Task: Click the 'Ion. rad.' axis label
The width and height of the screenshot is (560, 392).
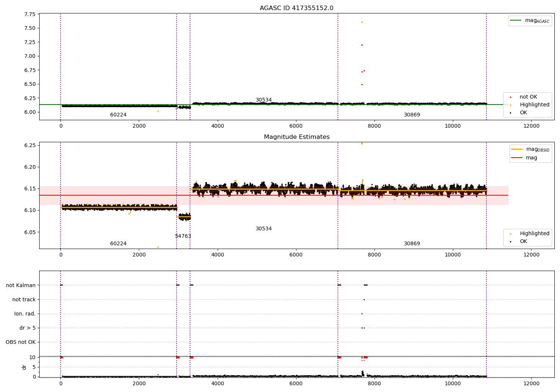Action: coord(25,314)
